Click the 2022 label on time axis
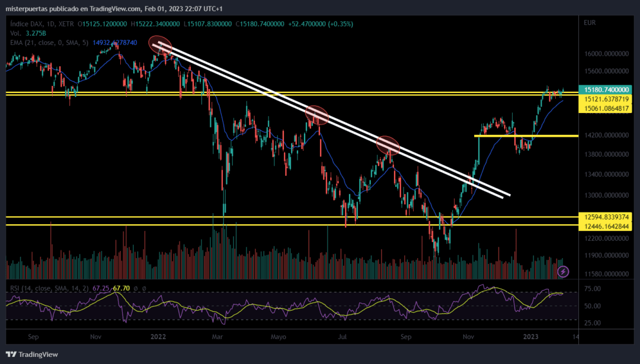Screen dimensions: 640x364 click(x=158, y=337)
